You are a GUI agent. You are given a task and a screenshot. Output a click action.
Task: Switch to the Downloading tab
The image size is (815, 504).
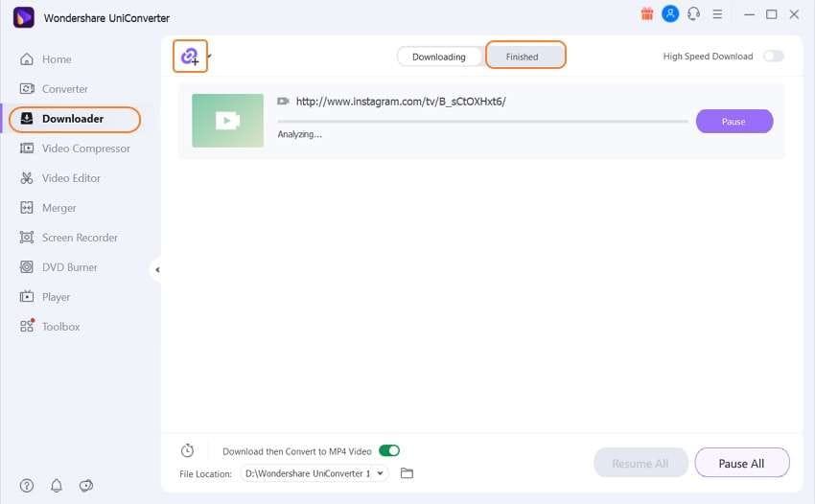point(439,57)
